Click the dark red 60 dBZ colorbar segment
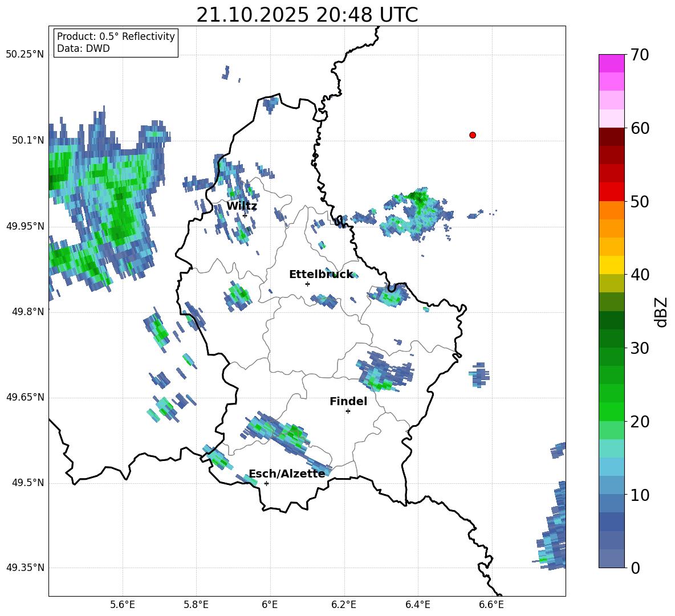675x616 pixels. coord(611,137)
